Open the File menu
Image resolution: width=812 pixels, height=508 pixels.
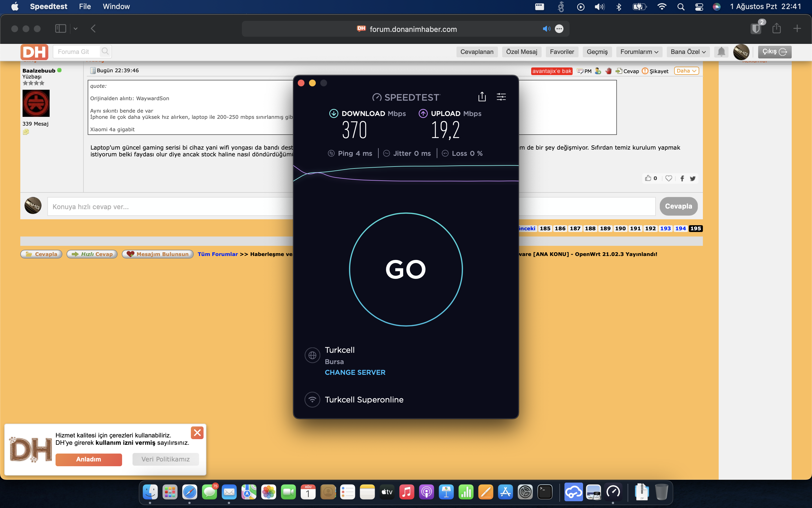coord(85,6)
